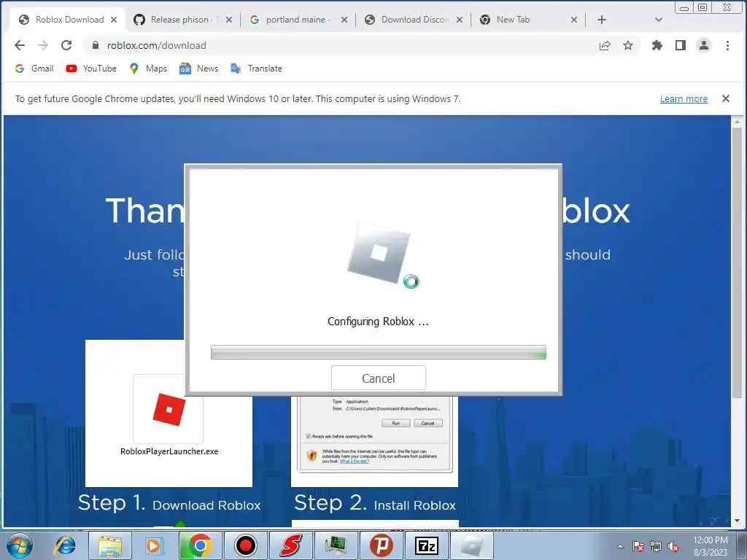Open the monitor utility app on taskbar
The image size is (747, 560).
[x=336, y=545]
